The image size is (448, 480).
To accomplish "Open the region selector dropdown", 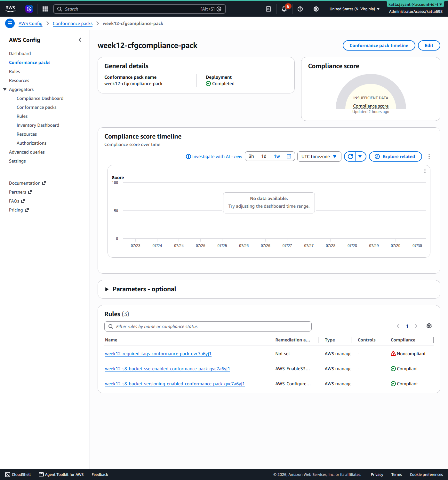I will 355,9.
